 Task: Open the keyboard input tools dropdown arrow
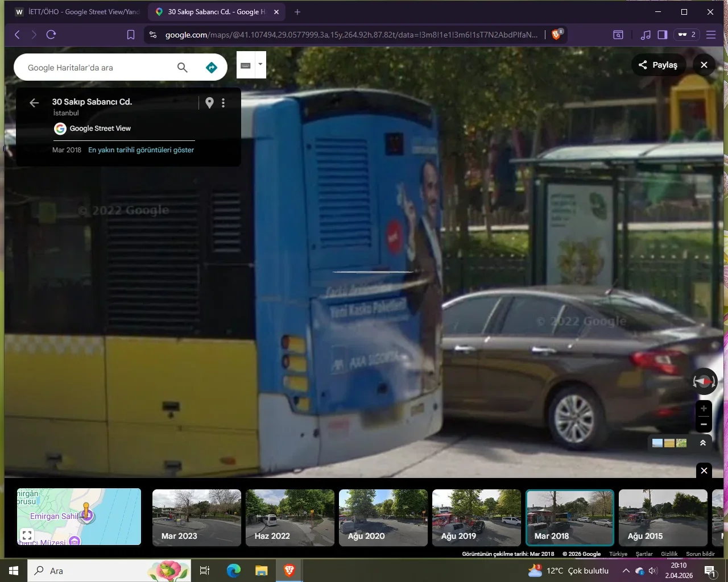[x=260, y=64]
